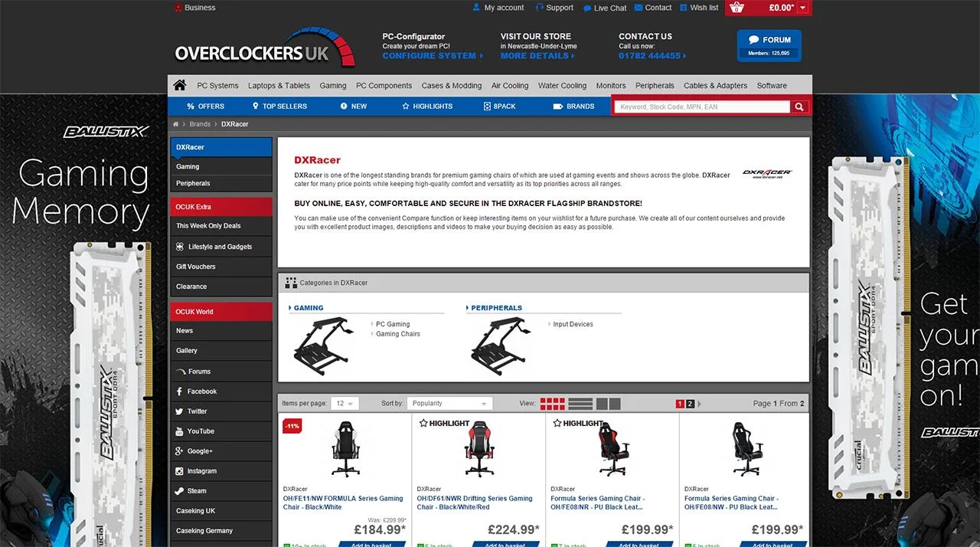Open the Wish list link
The image size is (980, 547).
(x=698, y=8)
